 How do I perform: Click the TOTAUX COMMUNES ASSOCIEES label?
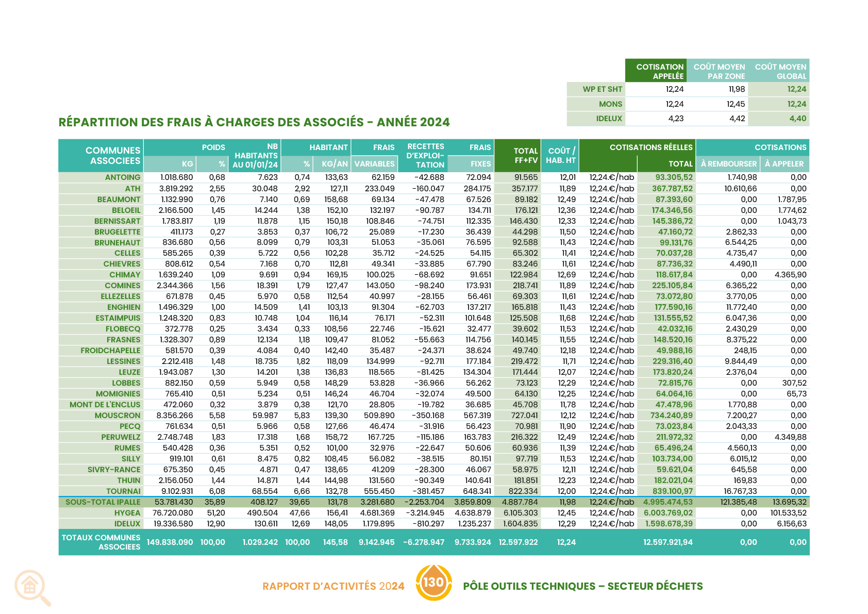click(101, 542)
